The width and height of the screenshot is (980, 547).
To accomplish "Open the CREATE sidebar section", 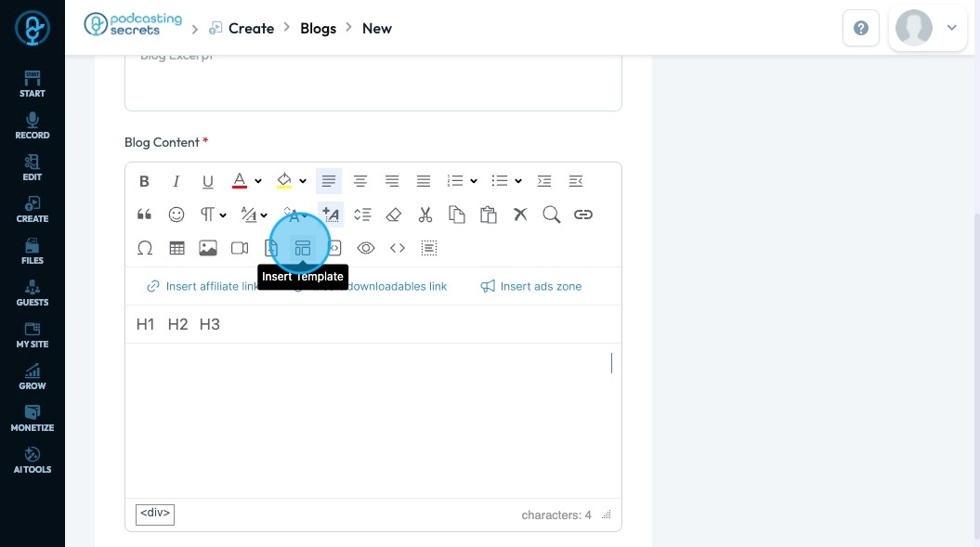I will pos(33,210).
